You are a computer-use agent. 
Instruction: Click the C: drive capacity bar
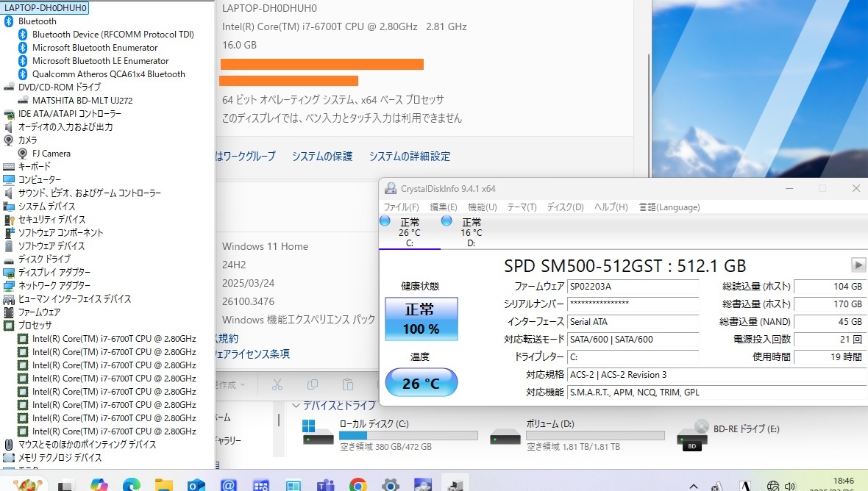(408, 435)
